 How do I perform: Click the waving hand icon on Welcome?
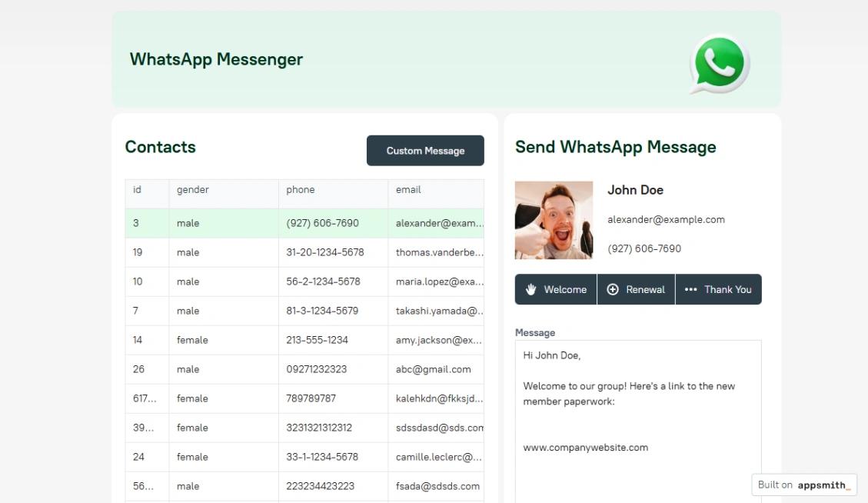(531, 289)
